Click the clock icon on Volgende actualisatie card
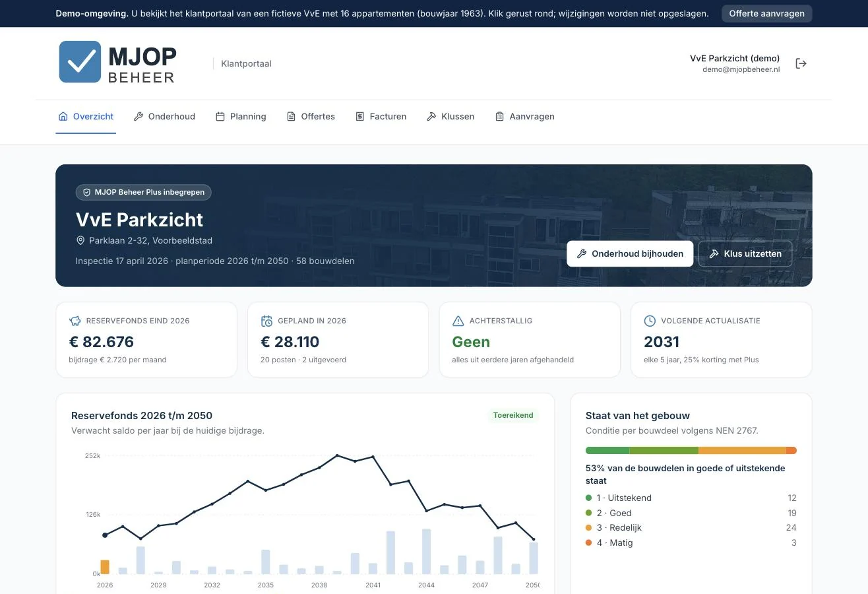The image size is (868, 594). tap(650, 321)
